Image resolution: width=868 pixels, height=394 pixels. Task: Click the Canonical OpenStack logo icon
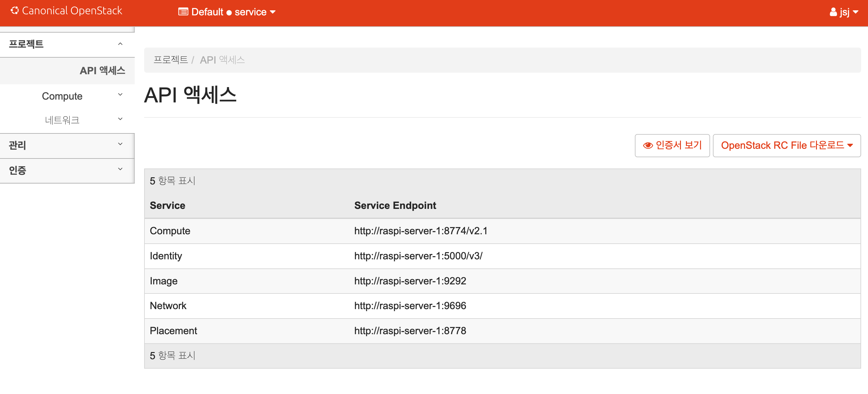point(14,11)
